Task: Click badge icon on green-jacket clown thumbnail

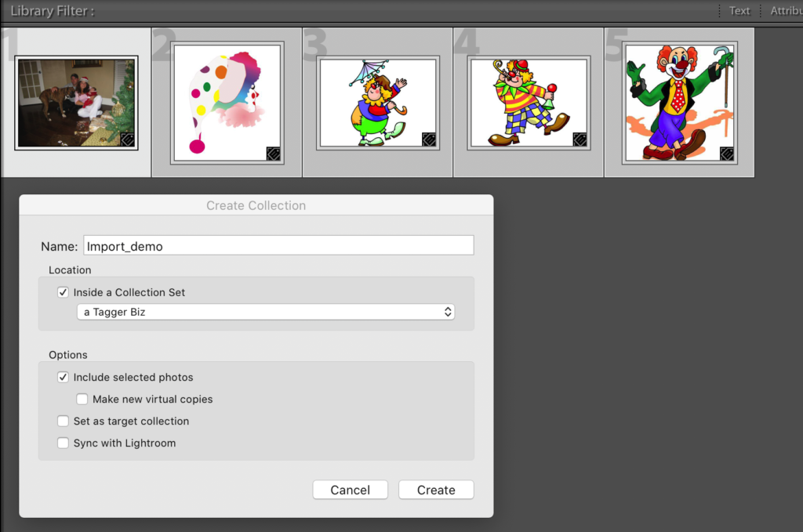Action: (727, 153)
